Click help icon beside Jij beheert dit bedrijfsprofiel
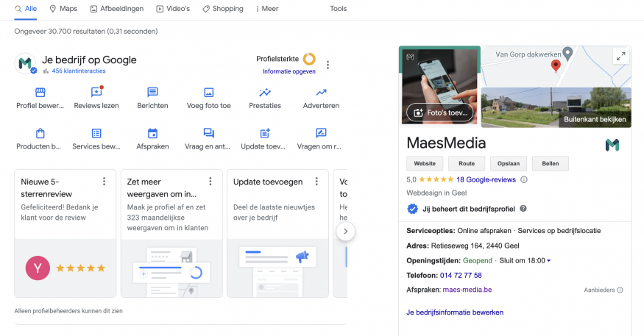This screenshot has width=644, height=336. tap(523, 208)
